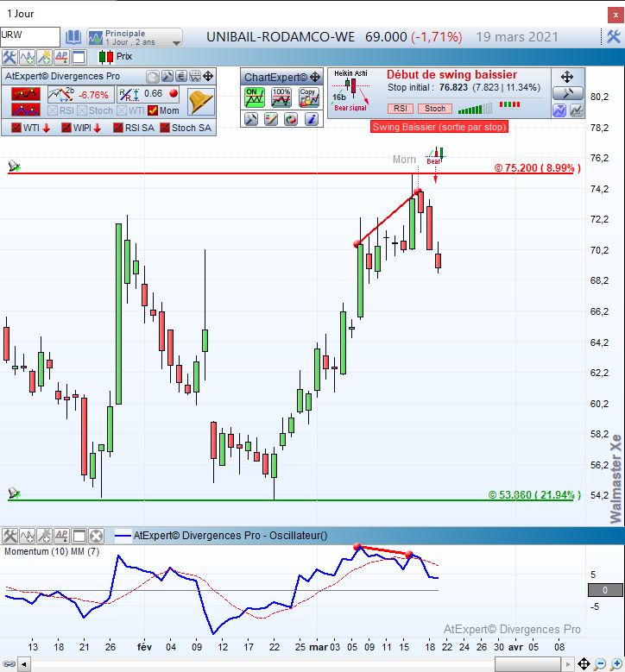Zoom in with magnifier plus icon
The height and width of the screenshot is (672, 625).
pyautogui.click(x=616, y=664)
